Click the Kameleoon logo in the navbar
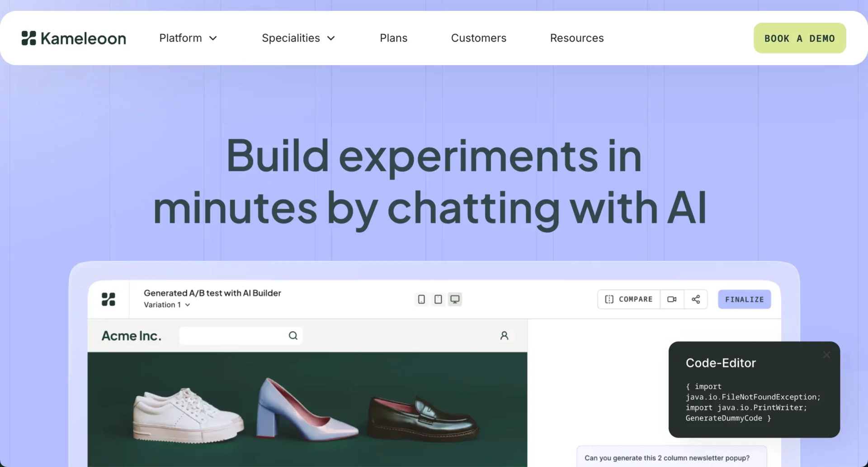 tap(74, 38)
